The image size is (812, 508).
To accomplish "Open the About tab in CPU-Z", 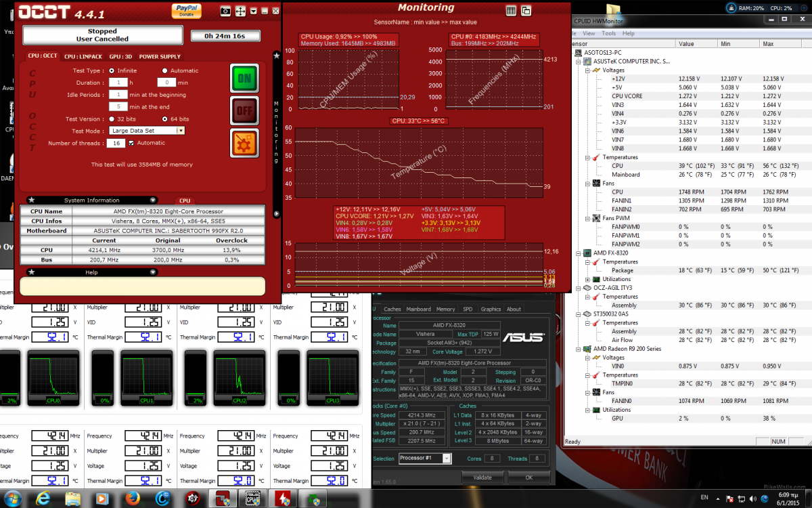I will click(x=514, y=309).
